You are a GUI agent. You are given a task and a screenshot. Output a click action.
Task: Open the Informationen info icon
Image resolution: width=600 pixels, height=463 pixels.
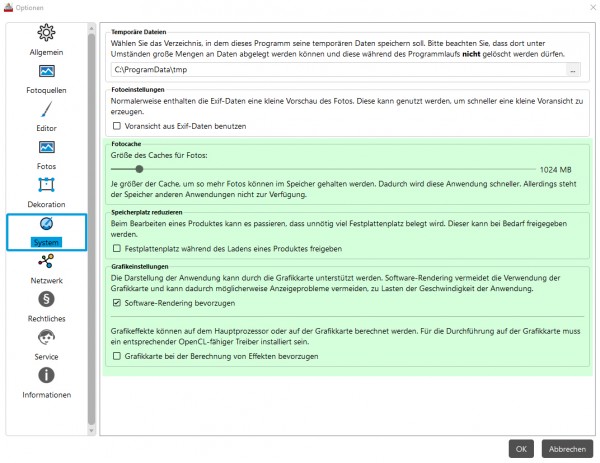(46, 375)
